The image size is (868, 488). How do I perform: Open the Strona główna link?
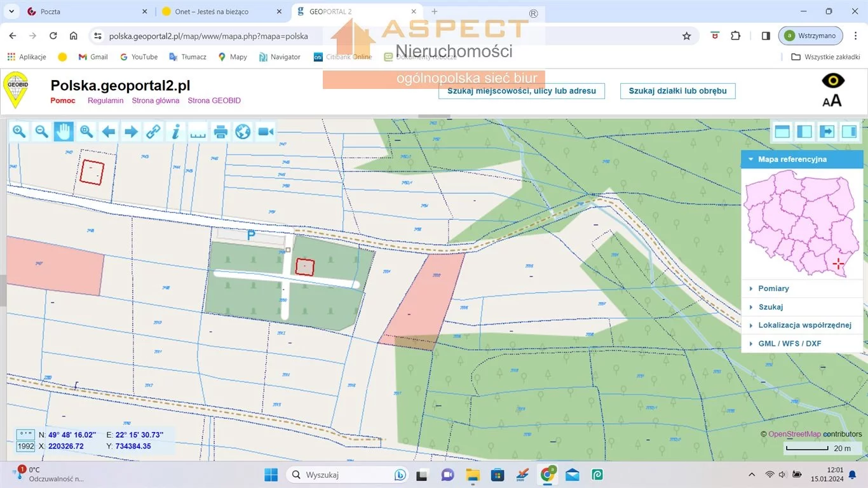156,100
